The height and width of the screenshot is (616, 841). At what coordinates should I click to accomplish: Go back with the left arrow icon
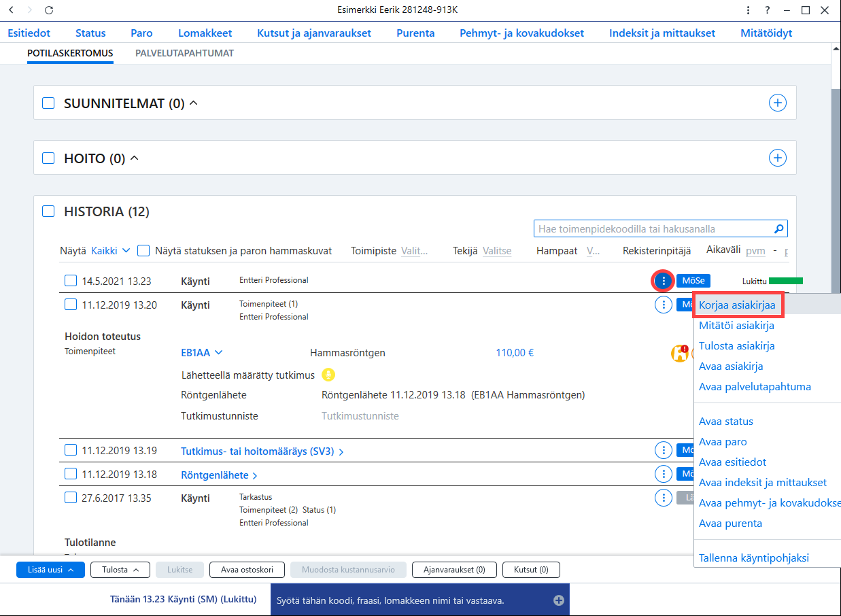pos(11,10)
